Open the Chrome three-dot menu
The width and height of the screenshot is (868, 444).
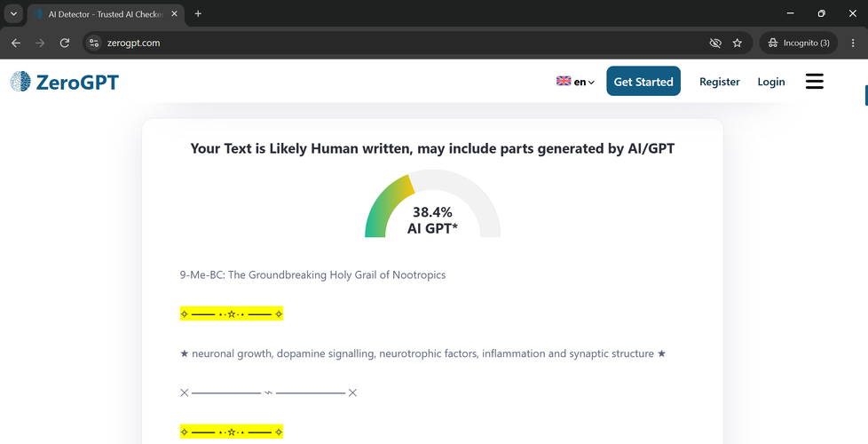click(x=853, y=43)
